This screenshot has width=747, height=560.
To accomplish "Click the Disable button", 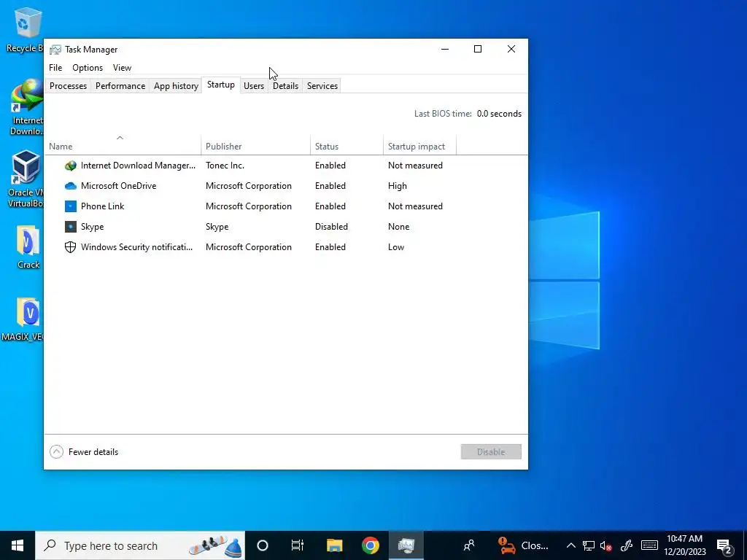I will 491,452.
